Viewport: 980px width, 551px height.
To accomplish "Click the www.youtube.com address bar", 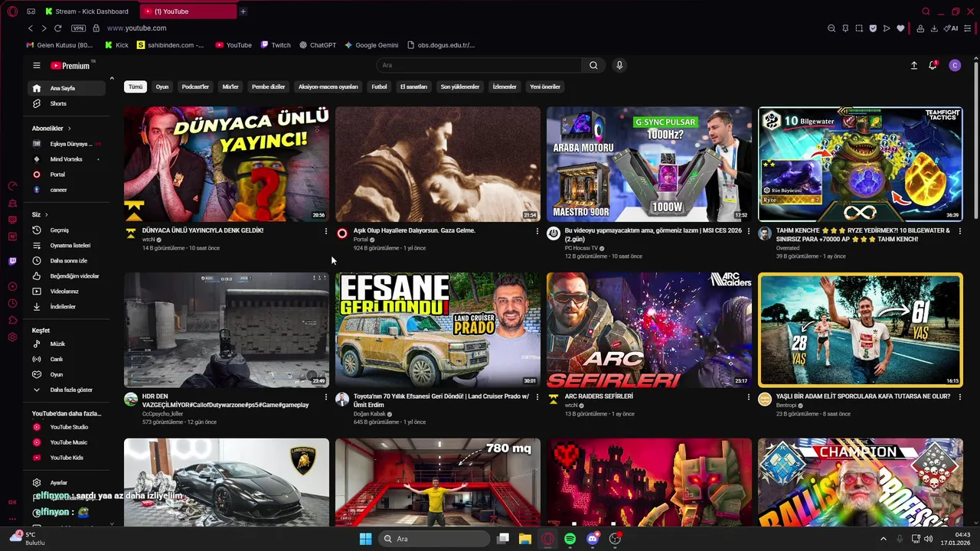I will [x=136, y=28].
